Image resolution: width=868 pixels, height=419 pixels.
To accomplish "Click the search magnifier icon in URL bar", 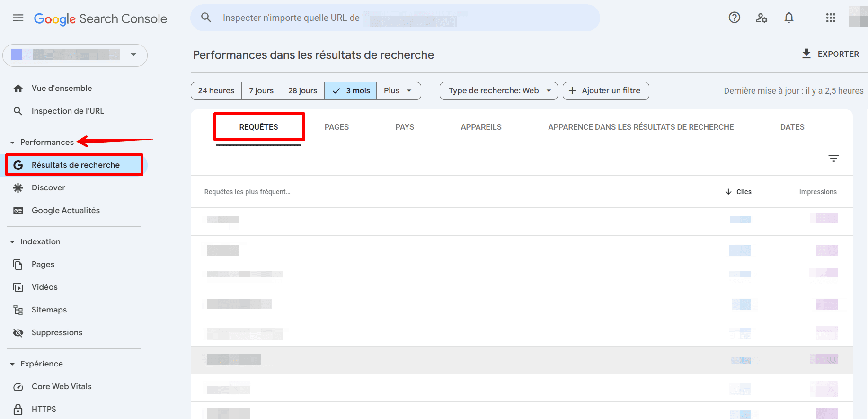I will (x=206, y=18).
